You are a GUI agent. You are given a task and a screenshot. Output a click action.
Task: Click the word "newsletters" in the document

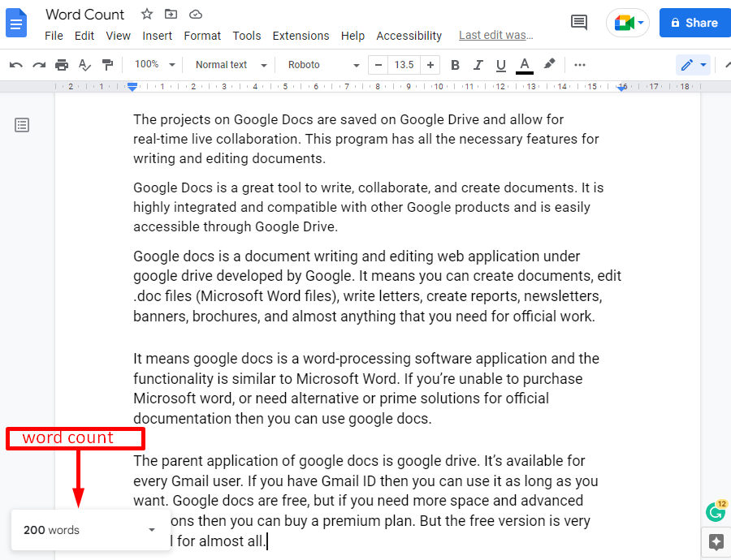pyautogui.click(x=562, y=296)
